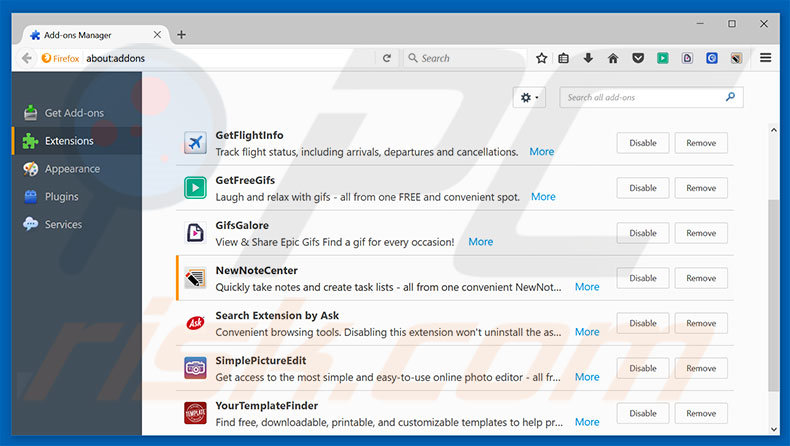
Task: Open More link for GetFlightInfo
Action: [542, 152]
